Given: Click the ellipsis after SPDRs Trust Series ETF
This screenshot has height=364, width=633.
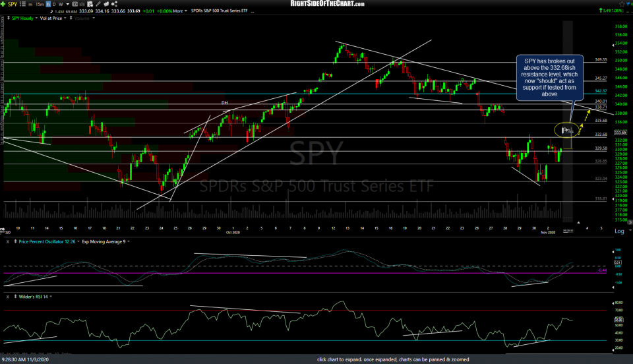Looking at the screenshot, I should click(x=253, y=11).
